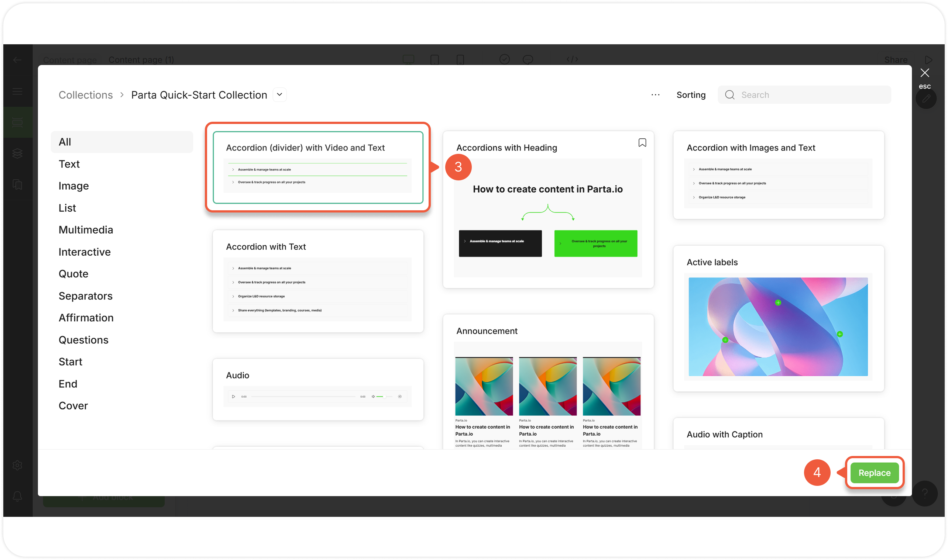Click the back arrow in top-left corner
948x560 pixels.
(x=17, y=60)
